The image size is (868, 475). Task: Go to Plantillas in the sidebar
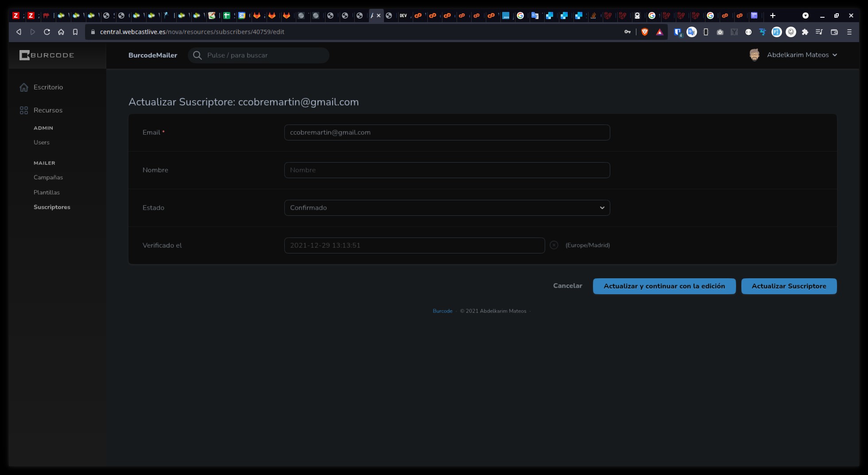[x=46, y=192]
